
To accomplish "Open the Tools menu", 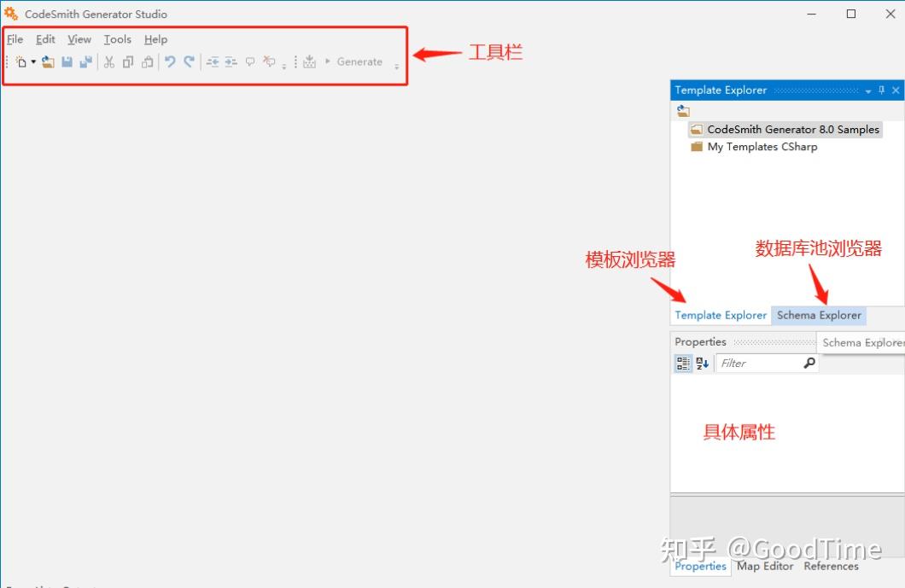I will pos(117,39).
